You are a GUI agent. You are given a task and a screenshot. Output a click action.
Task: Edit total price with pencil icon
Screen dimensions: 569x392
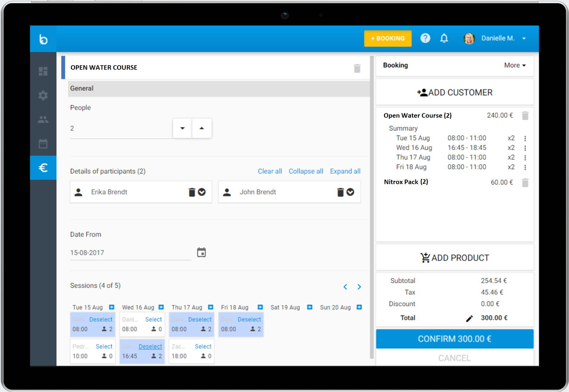click(469, 318)
